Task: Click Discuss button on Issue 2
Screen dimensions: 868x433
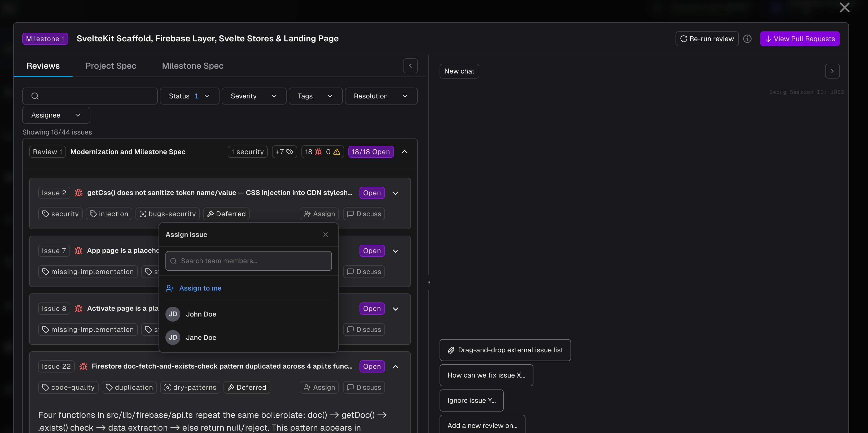Action: coord(364,214)
